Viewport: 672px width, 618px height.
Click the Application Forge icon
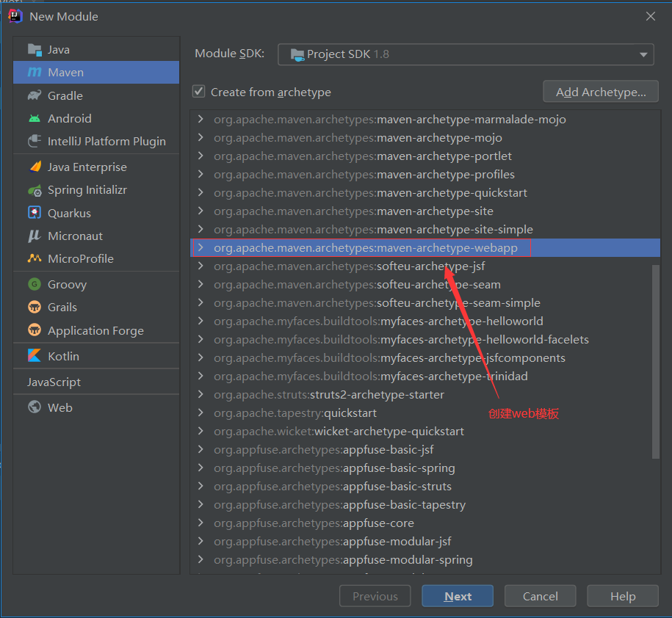(x=35, y=330)
